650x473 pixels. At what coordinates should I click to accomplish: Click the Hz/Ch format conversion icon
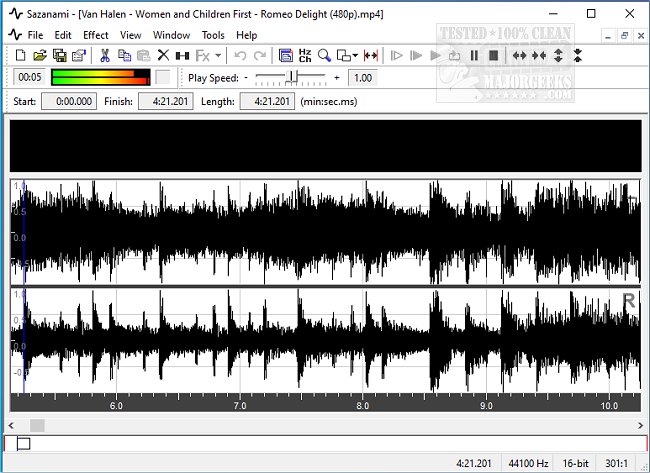coord(305,56)
